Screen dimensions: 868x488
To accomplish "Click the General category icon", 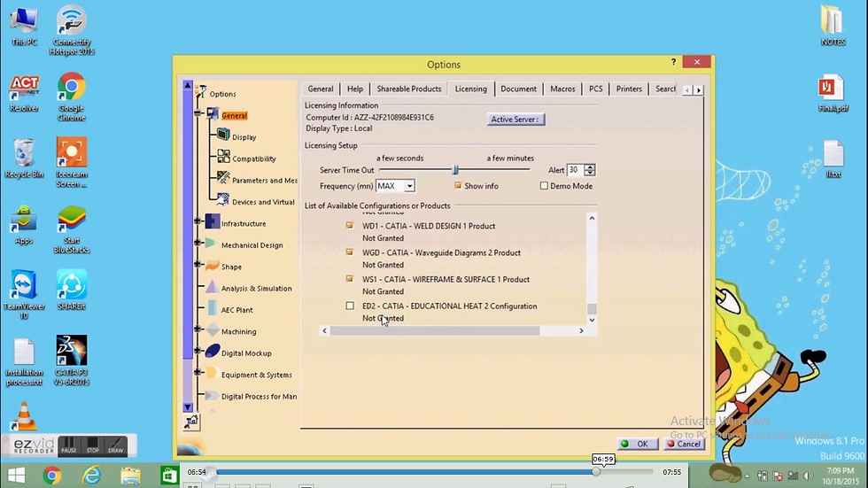I will tap(213, 113).
